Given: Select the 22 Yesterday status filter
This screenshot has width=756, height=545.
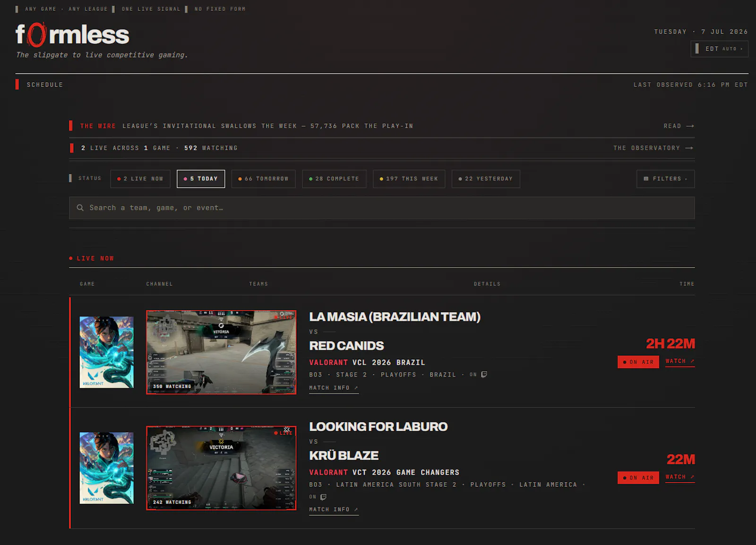Looking at the screenshot, I should [486, 179].
